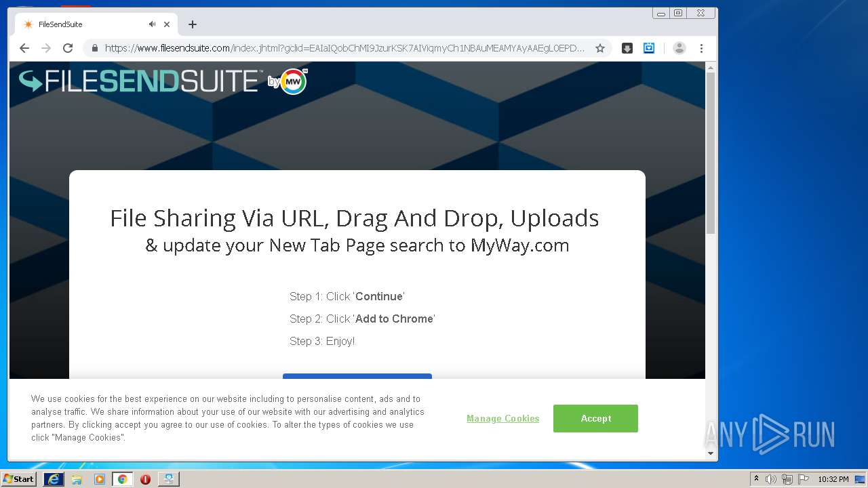Minimize the Chrome window
The image size is (868, 488).
coord(661,13)
